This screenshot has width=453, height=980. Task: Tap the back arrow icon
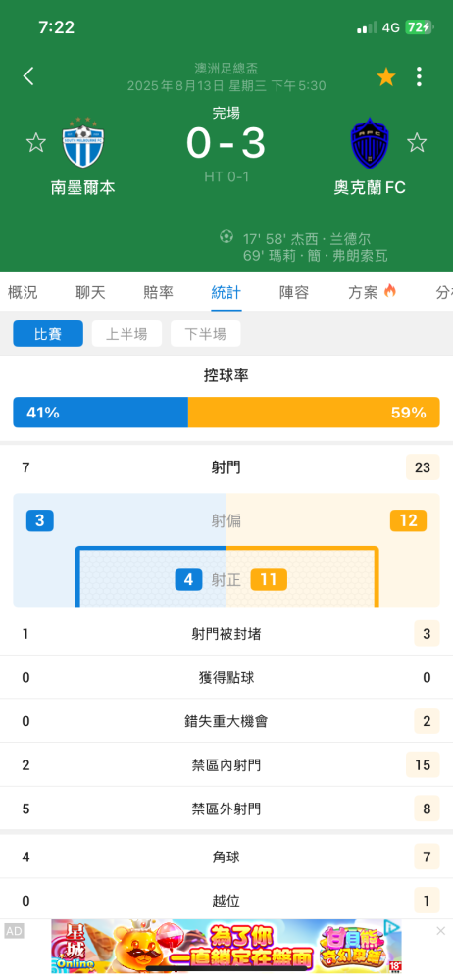28,76
